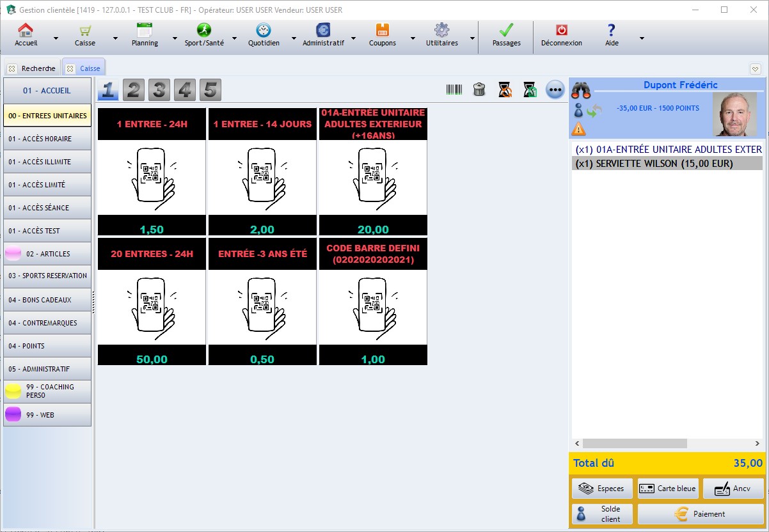The height and width of the screenshot is (532, 769).
Task: Expand the Caisse dropdown arrow
Action: [115, 38]
